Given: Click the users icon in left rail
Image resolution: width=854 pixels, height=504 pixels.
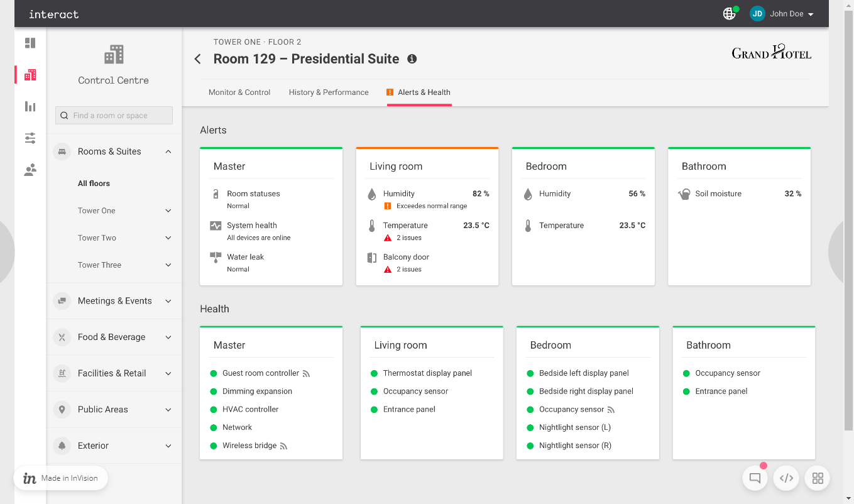Looking at the screenshot, I should pyautogui.click(x=30, y=170).
